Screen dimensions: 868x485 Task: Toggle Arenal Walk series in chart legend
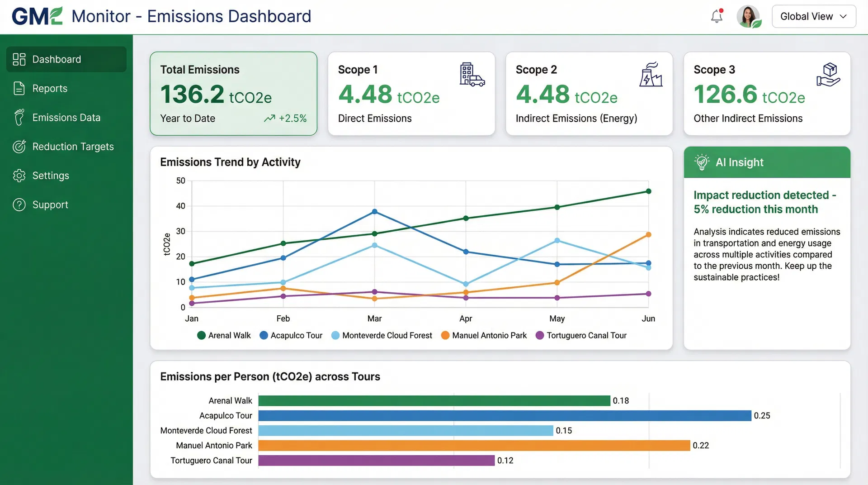click(x=224, y=335)
